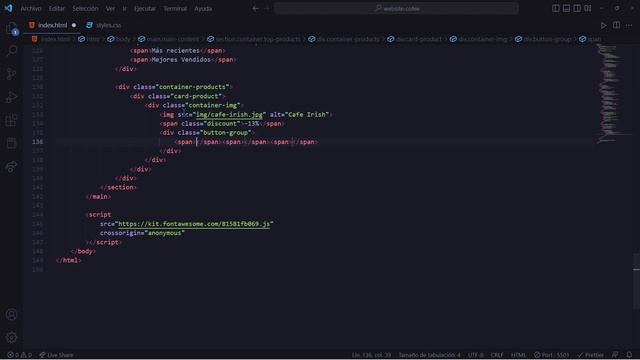640x360 pixels.
Task: Open the Accounts menu icon
Action: [11, 314]
